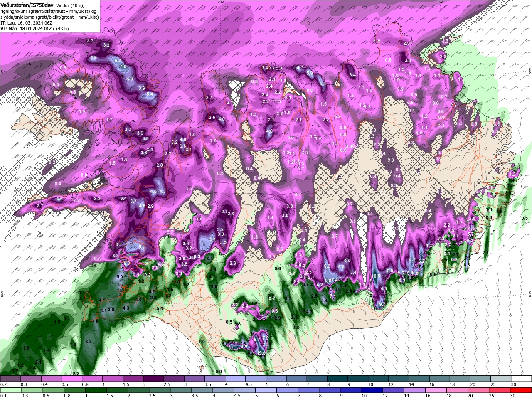Choose the 0.8 orchid swatch in upper legend row
This screenshot has width=532, height=399.
[92, 379]
